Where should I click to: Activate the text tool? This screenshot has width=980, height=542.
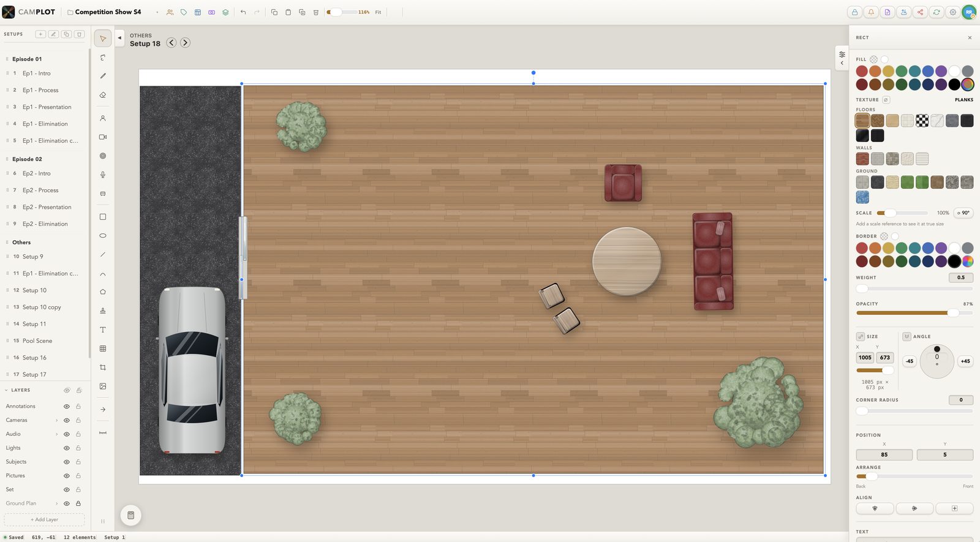(x=103, y=330)
